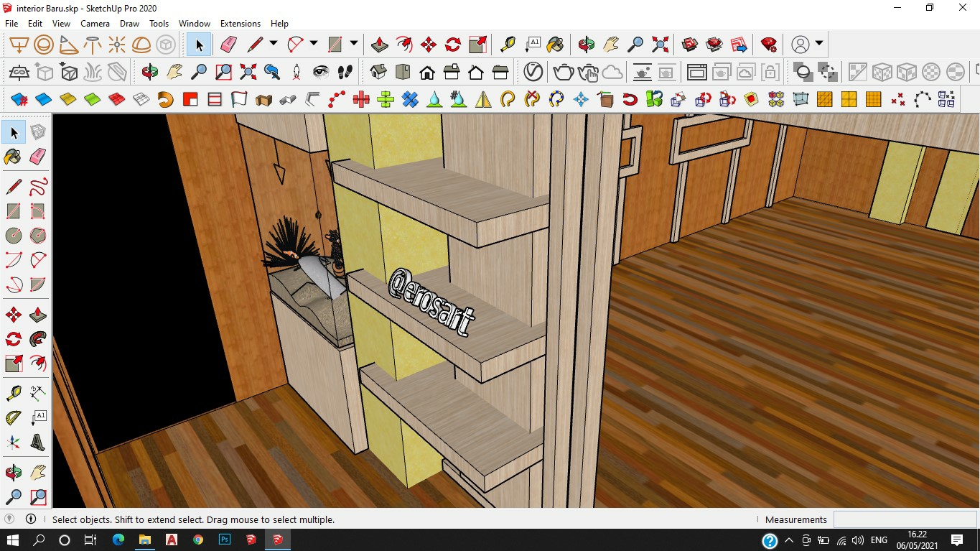Click the geo-location question icon in status bar

[x=9, y=519]
